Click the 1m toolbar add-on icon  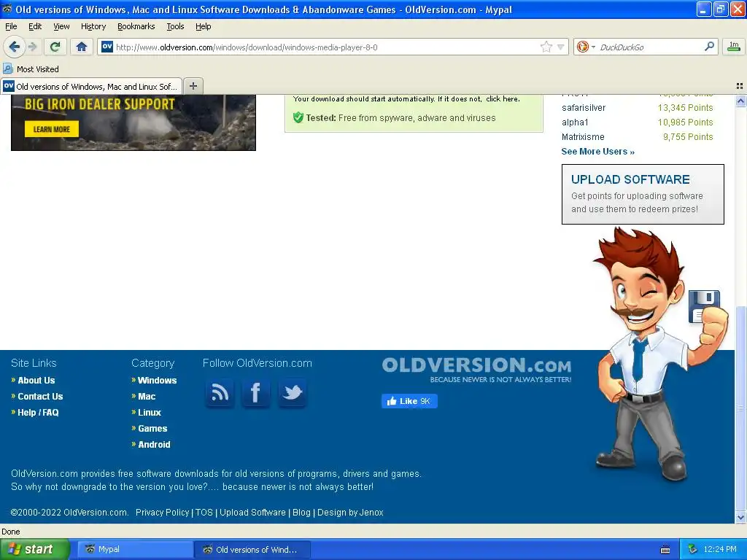click(734, 47)
